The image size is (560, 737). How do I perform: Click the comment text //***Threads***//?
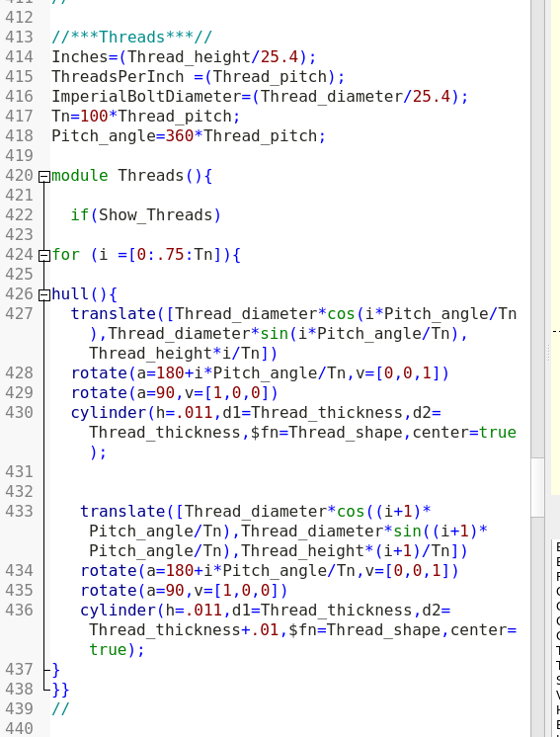[132, 38]
